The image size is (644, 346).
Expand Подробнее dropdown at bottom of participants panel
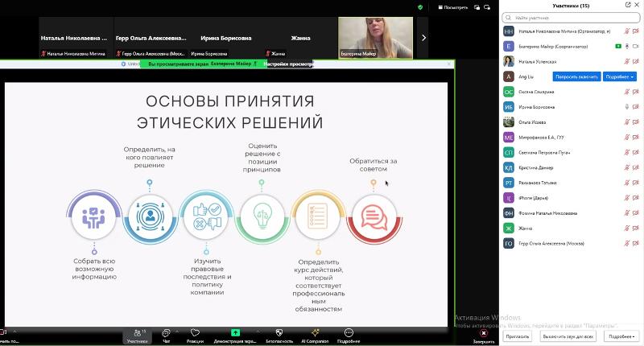[619, 336]
